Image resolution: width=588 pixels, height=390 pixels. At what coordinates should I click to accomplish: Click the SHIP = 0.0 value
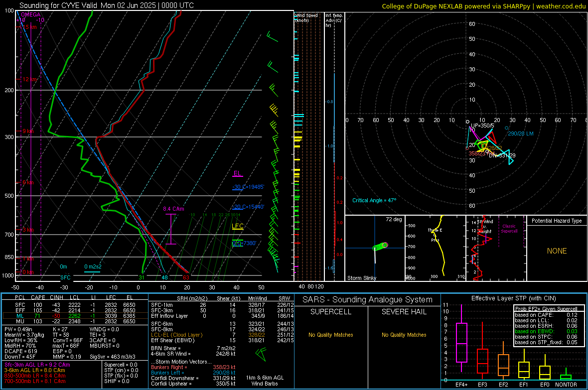[117, 381]
